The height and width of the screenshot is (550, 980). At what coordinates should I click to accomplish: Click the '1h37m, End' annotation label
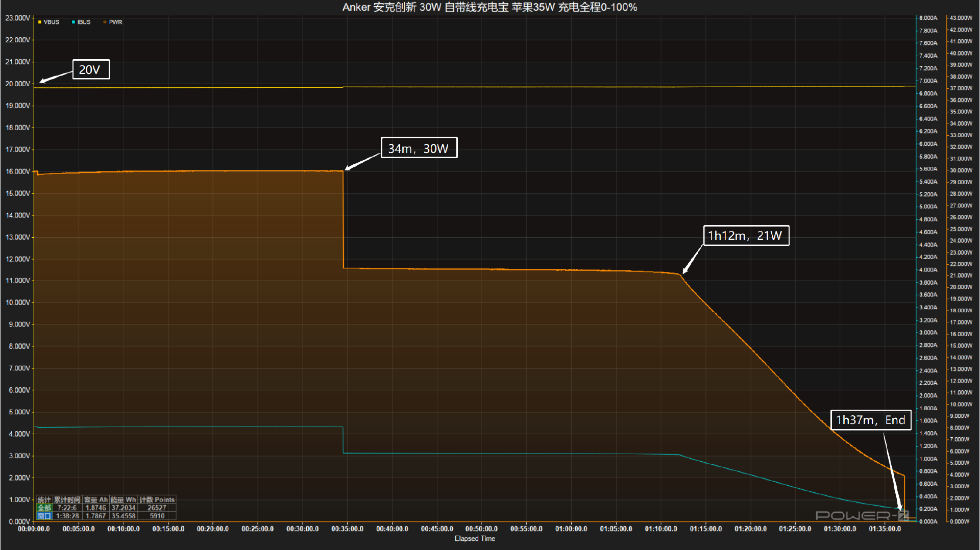coord(870,420)
